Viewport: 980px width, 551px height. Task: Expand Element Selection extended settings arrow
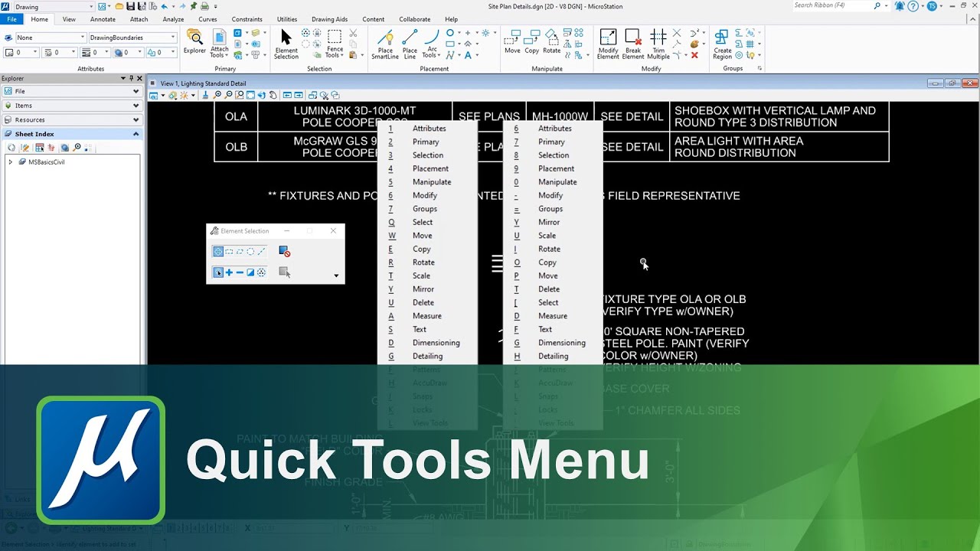pos(336,275)
